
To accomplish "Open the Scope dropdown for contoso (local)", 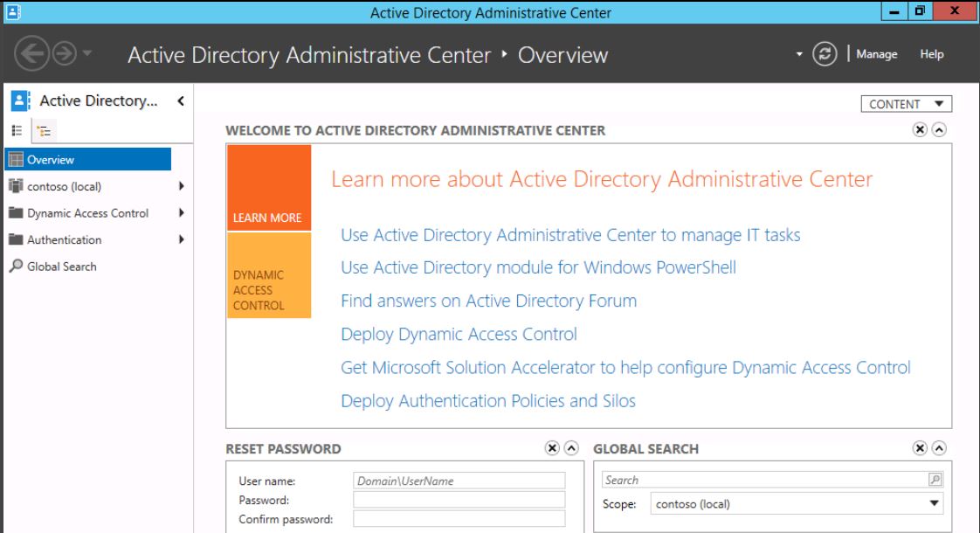I will (x=935, y=503).
